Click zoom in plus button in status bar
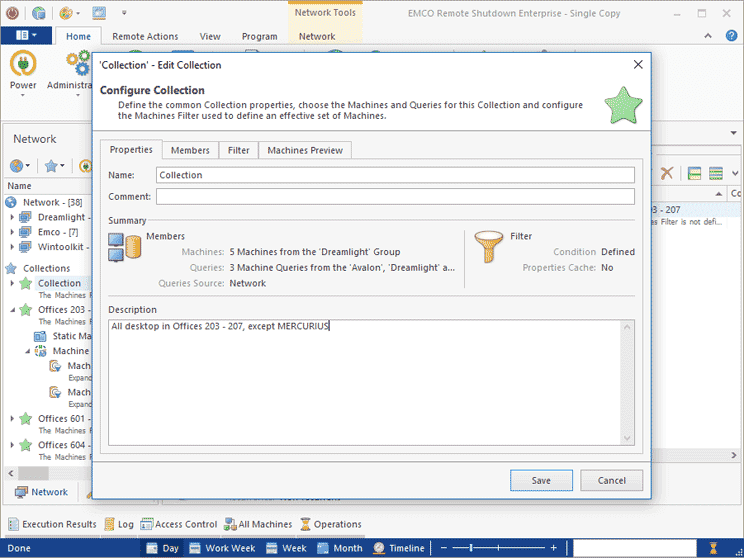Viewport: 744px width, 558px height. [553, 548]
